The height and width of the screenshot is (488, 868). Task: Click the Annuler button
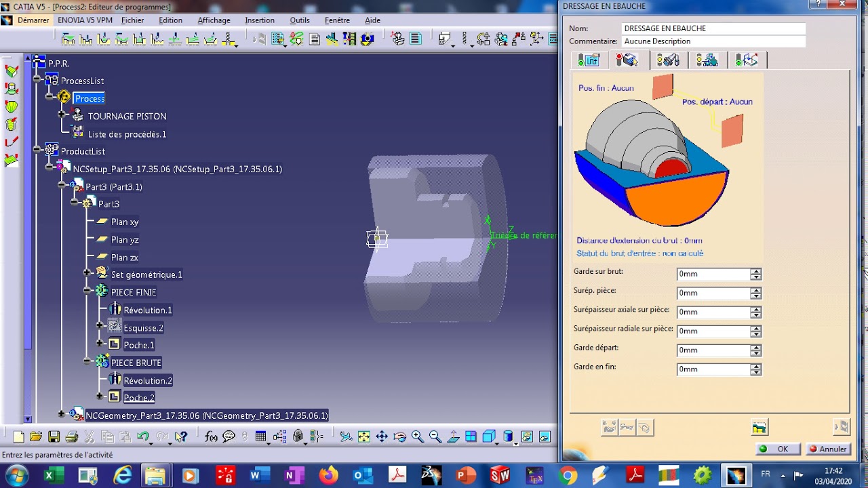pyautogui.click(x=827, y=449)
